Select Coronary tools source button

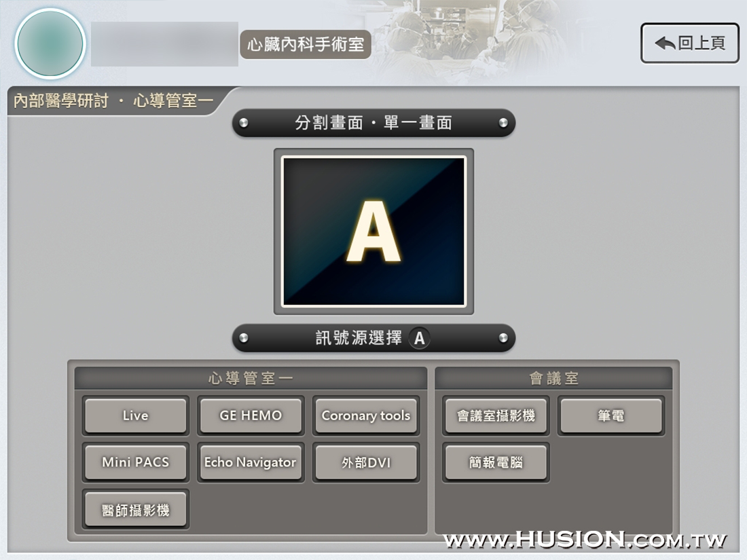tap(366, 415)
